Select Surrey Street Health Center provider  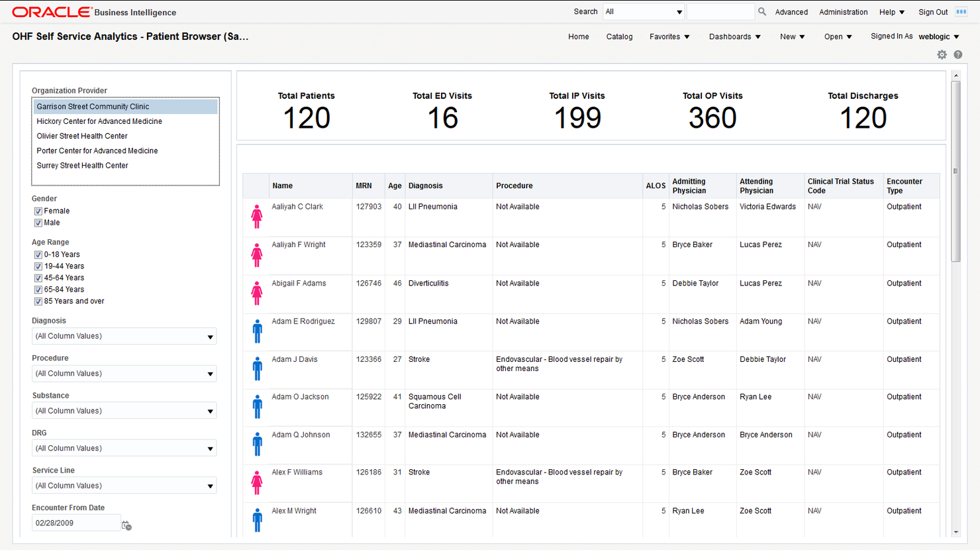pos(82,165)
